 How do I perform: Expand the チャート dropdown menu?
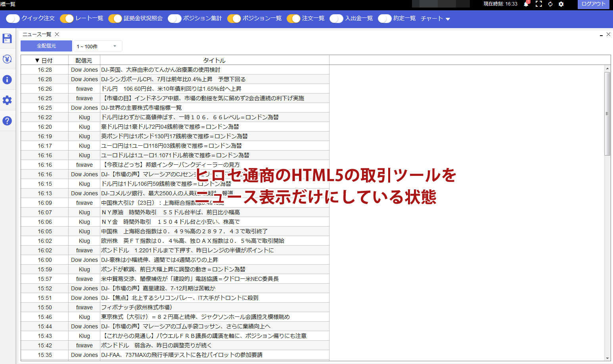[435, 19]
